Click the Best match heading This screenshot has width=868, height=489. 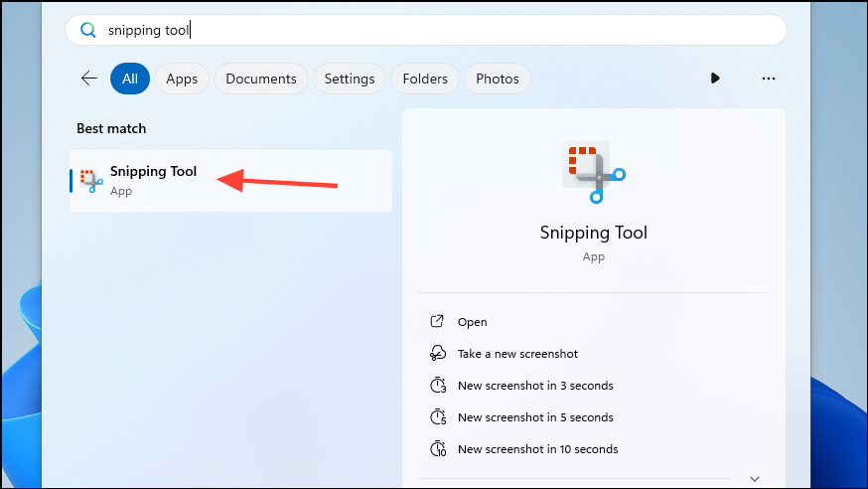[x=111, y=128]
